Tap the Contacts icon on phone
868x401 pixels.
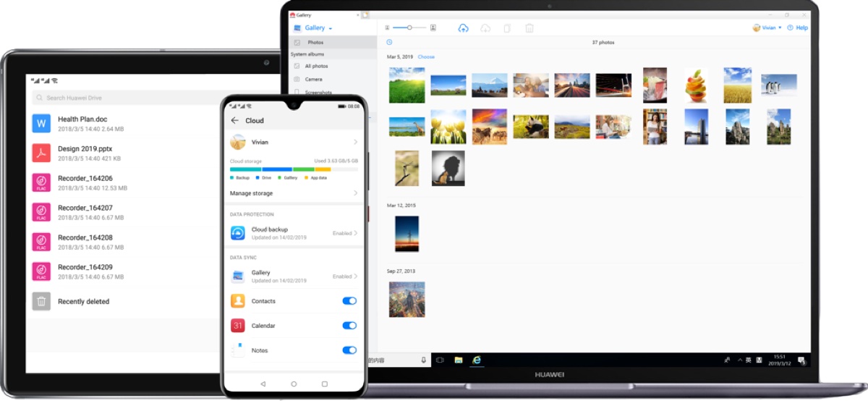tap(238, 301)
